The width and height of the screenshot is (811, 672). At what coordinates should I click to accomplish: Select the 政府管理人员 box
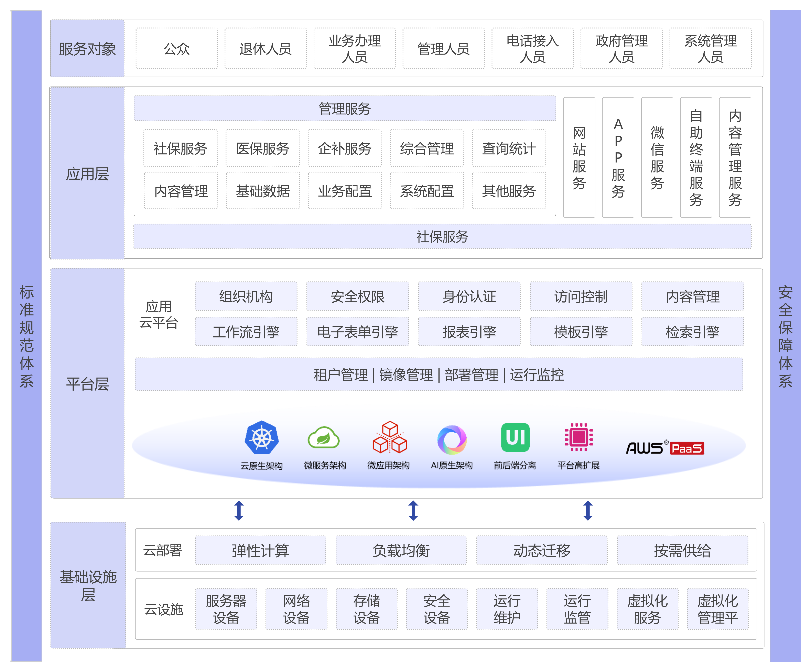(x=621, y=49)
